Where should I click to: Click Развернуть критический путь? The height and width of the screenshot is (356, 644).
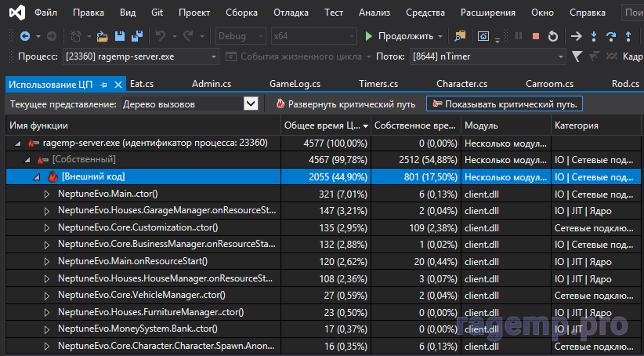pos(346,104)
